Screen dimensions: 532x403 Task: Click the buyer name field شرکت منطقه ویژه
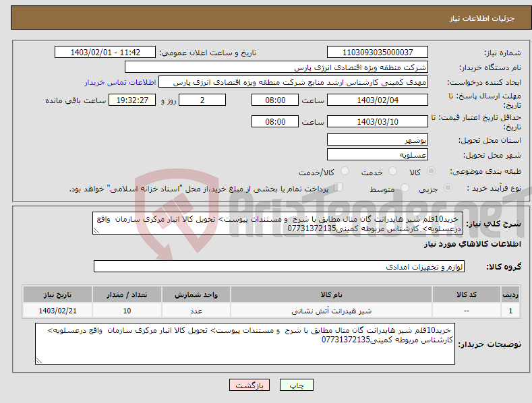pos(276,67)
